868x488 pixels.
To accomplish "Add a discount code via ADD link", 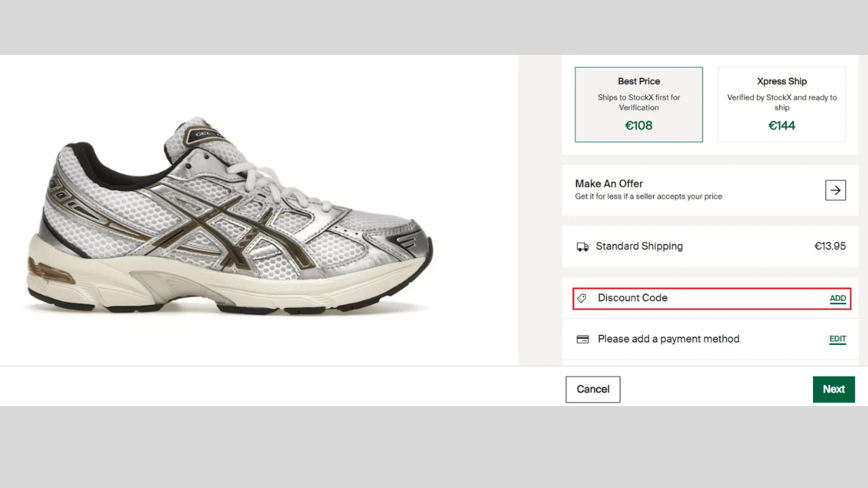I will click(x=838, y=298).
